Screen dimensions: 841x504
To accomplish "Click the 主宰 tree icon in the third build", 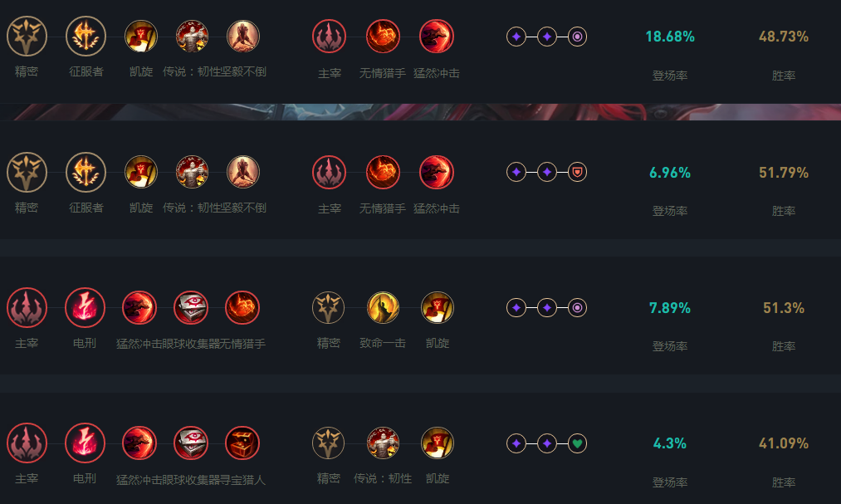I will click(x=27, y=307).
